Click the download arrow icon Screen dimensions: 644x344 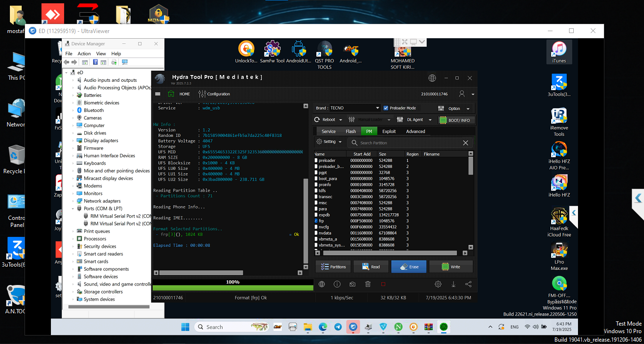454,284
